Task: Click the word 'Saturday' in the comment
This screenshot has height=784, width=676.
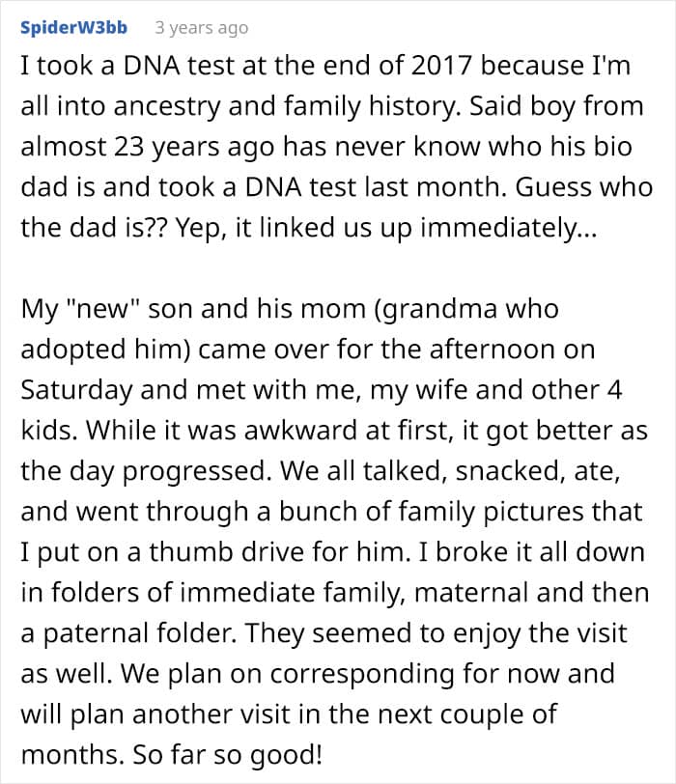Action: (x=76, y=390)
